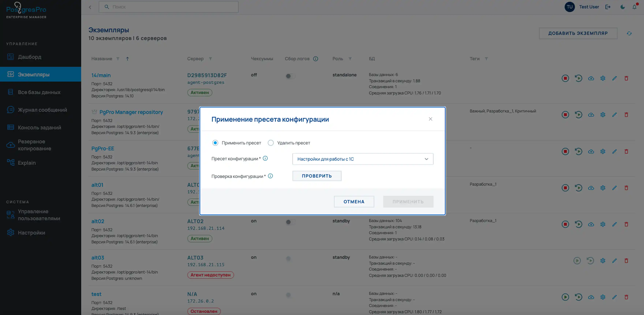
Task: Stop the 14/main instance
Action: coord(565,78)
